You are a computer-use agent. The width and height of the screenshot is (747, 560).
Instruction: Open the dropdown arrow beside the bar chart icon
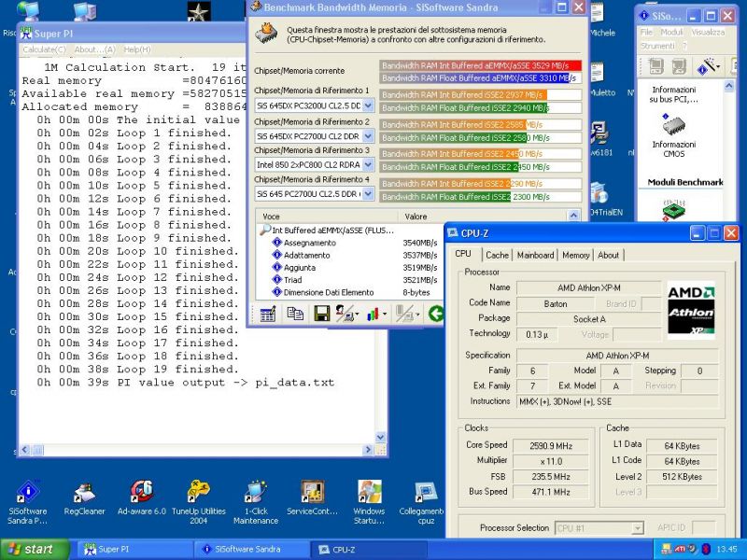[385, 315]
